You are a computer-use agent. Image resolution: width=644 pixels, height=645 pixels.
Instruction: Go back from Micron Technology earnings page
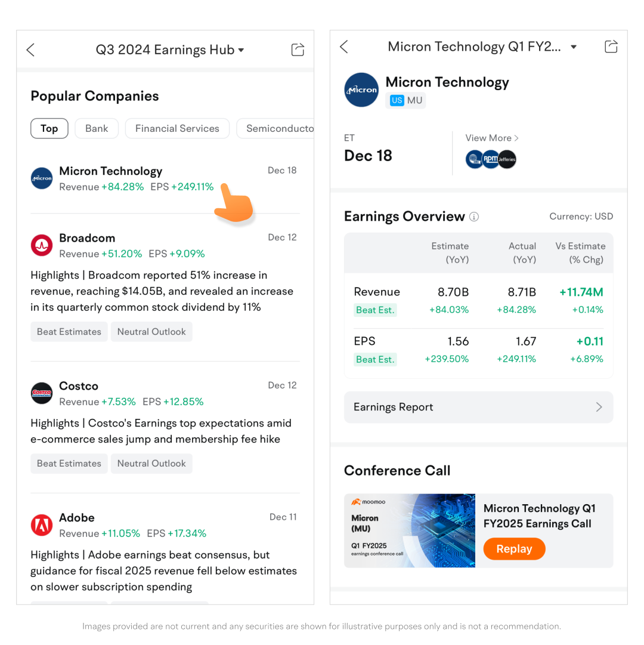pos(344,47)
